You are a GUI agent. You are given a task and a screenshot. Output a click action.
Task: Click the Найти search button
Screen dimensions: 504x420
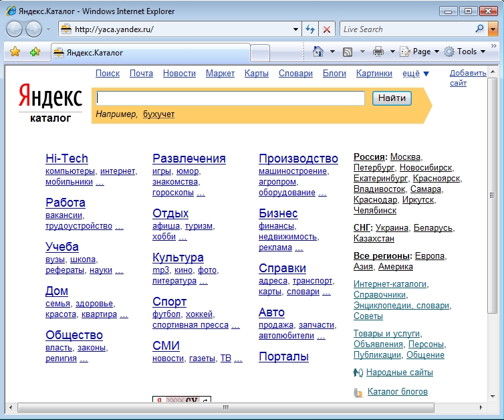point(392,98)
